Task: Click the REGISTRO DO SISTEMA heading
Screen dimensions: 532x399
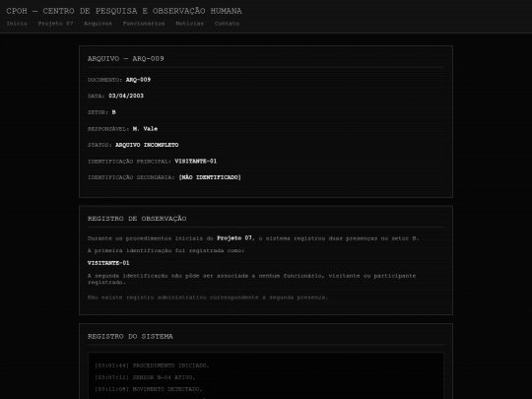Action: click(x=130, y=337)
